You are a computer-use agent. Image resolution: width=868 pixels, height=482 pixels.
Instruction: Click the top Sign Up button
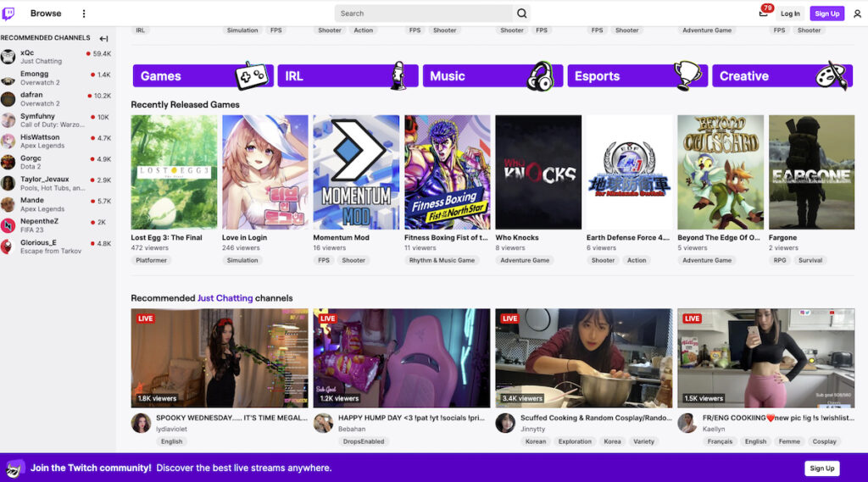[827, 14]
